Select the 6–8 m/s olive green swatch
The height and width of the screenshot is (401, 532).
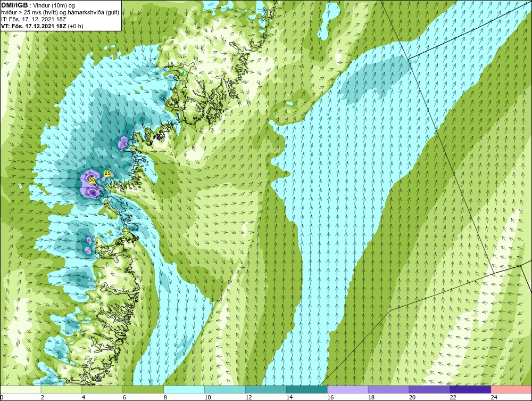[x=143, y=389]
